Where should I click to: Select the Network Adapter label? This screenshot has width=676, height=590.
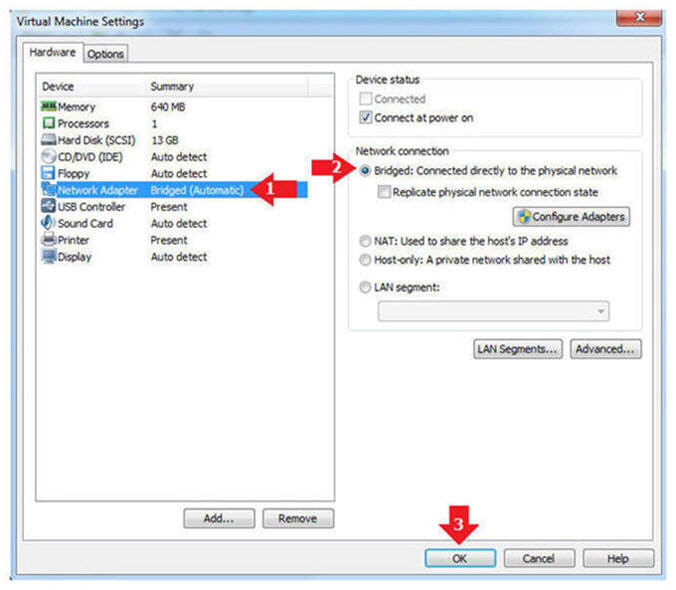[98, 190]
